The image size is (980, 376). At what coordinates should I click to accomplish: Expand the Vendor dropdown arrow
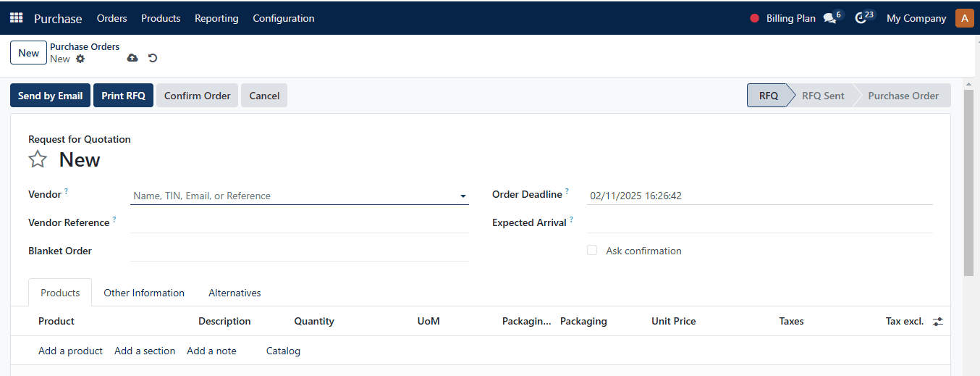tap(462, 196)
